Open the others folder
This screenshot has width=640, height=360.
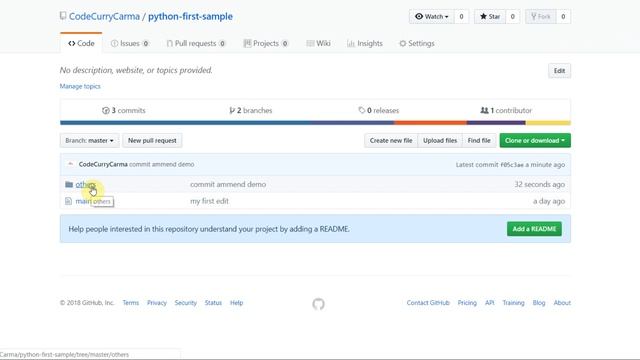(85, 184)
